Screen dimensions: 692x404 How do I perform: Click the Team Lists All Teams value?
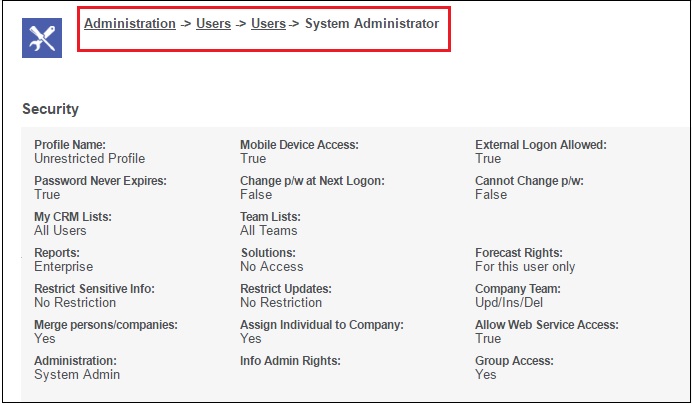[x=269, y=230]
